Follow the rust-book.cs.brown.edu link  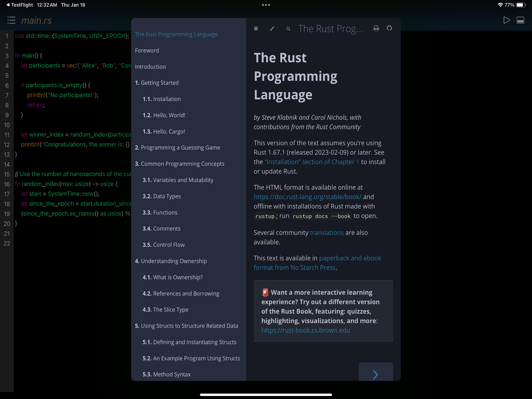pos(306,330)
